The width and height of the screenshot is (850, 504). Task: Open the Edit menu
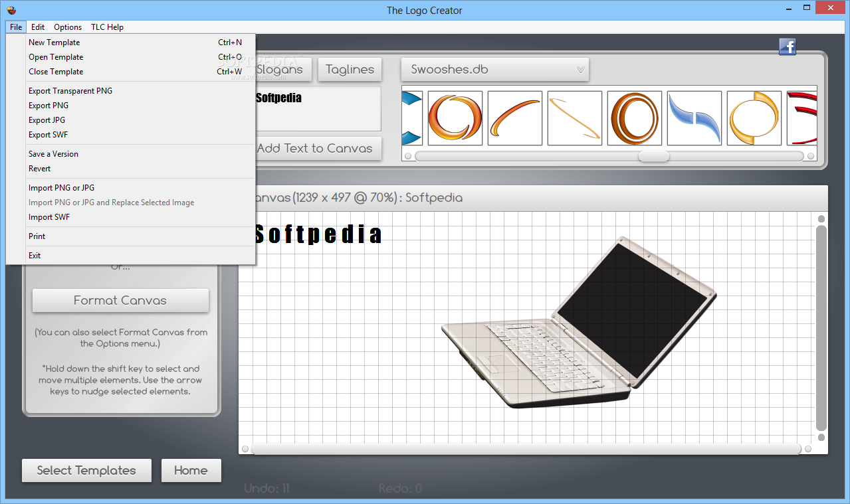[x=38, y=27]
